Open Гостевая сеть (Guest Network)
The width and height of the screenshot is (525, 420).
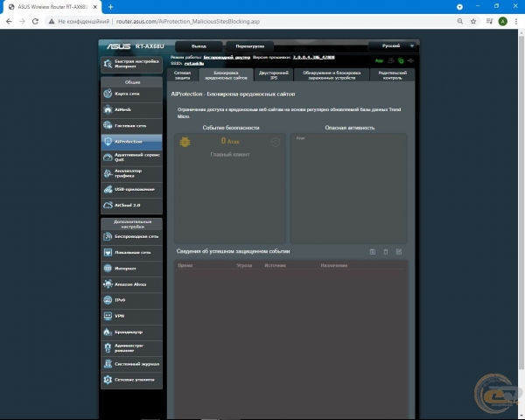point(131,126)
